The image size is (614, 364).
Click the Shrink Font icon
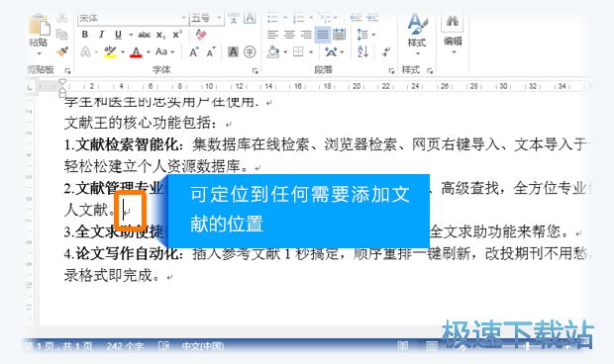(x=211, y=52)
